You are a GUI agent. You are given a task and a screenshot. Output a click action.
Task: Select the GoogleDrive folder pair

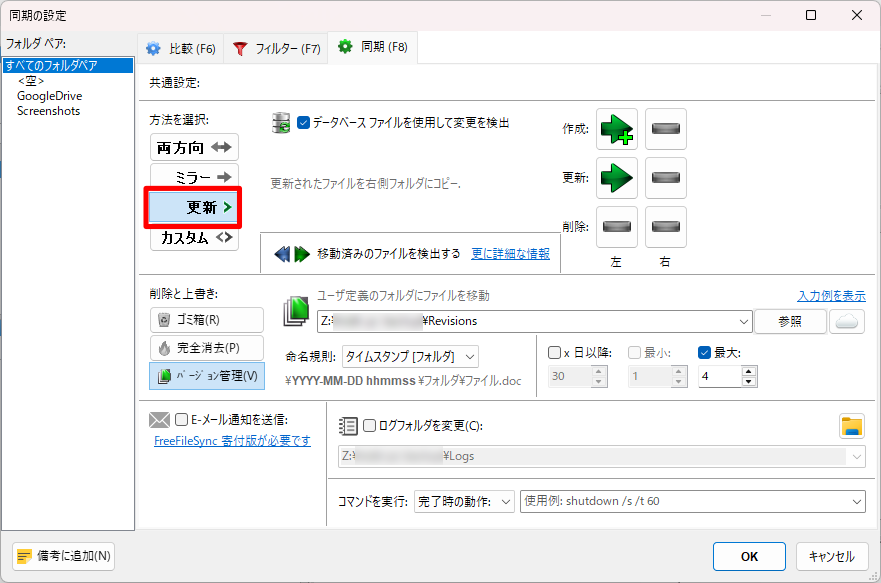click(49, 96)
